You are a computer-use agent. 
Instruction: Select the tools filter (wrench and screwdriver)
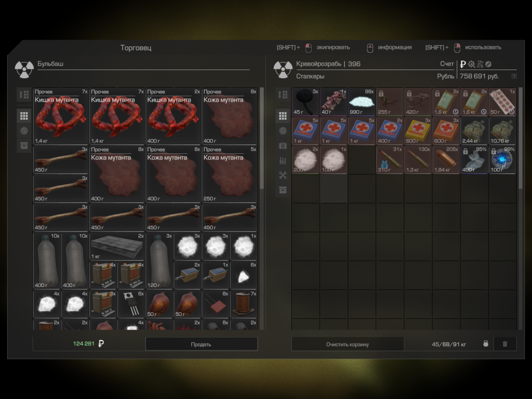coord(283,175)
